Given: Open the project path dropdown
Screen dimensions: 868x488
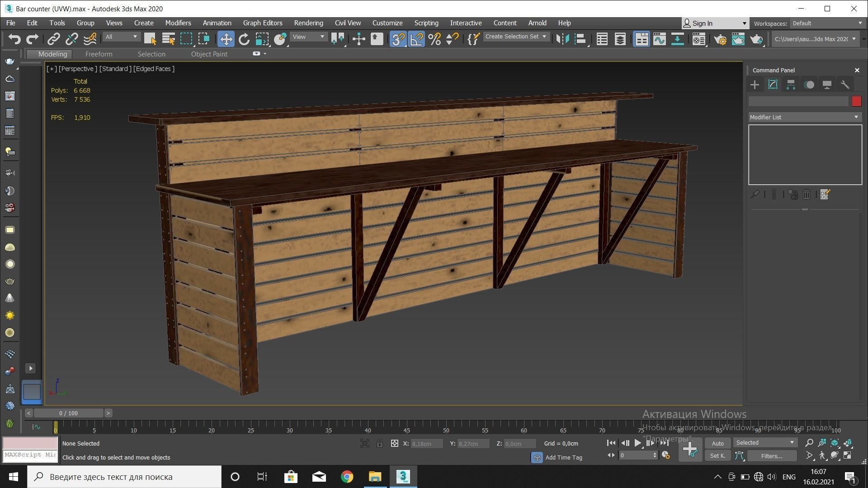Looking at the screenshot, I should 815,39.
